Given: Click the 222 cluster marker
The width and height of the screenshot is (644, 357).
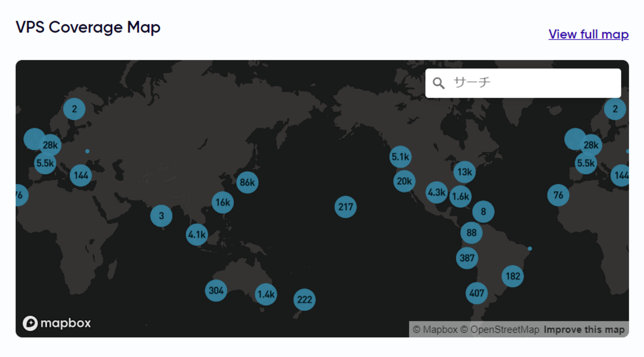Looking at the screenshot, I should [x=304, y=299].
